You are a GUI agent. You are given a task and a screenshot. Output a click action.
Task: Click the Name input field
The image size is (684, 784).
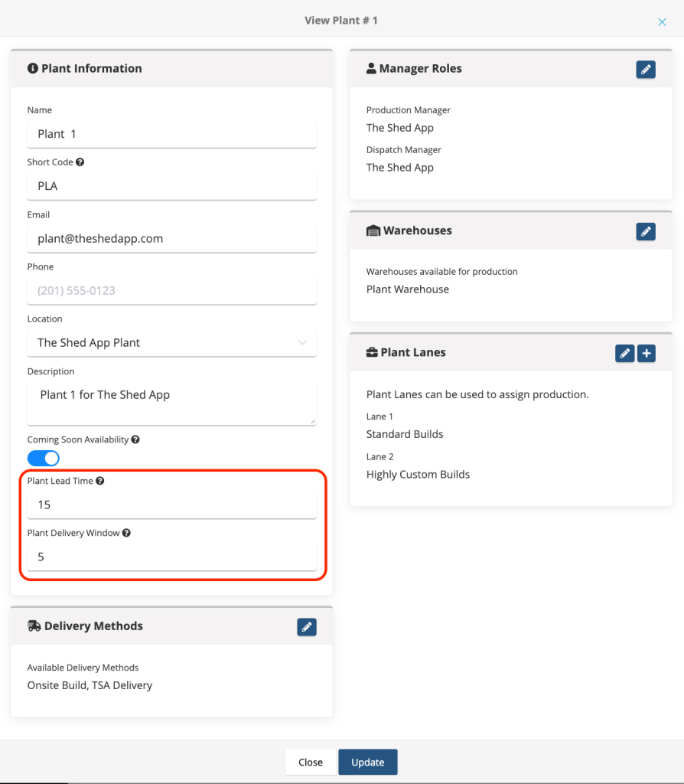[x=171, y=134]
